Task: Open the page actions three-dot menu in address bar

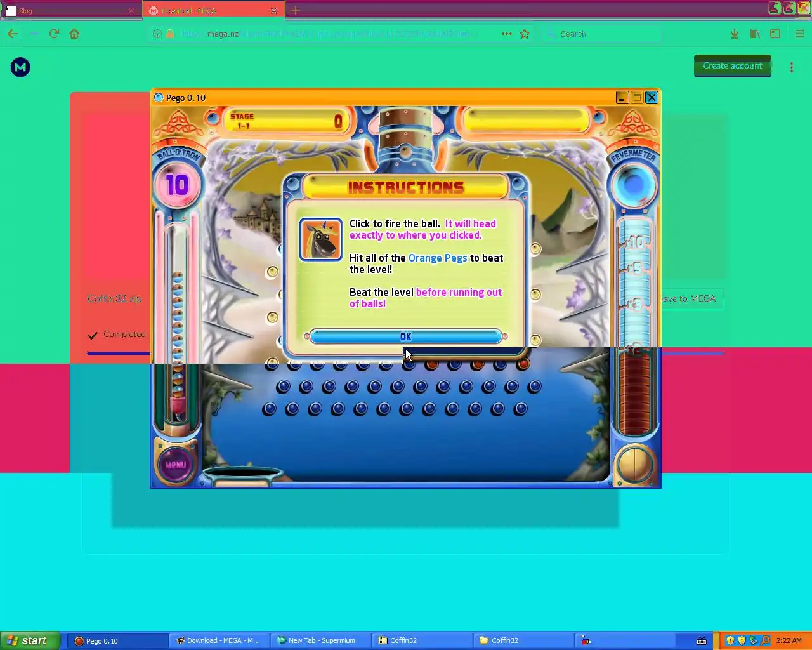Action: pyautogui.click(x=506, y=34)
